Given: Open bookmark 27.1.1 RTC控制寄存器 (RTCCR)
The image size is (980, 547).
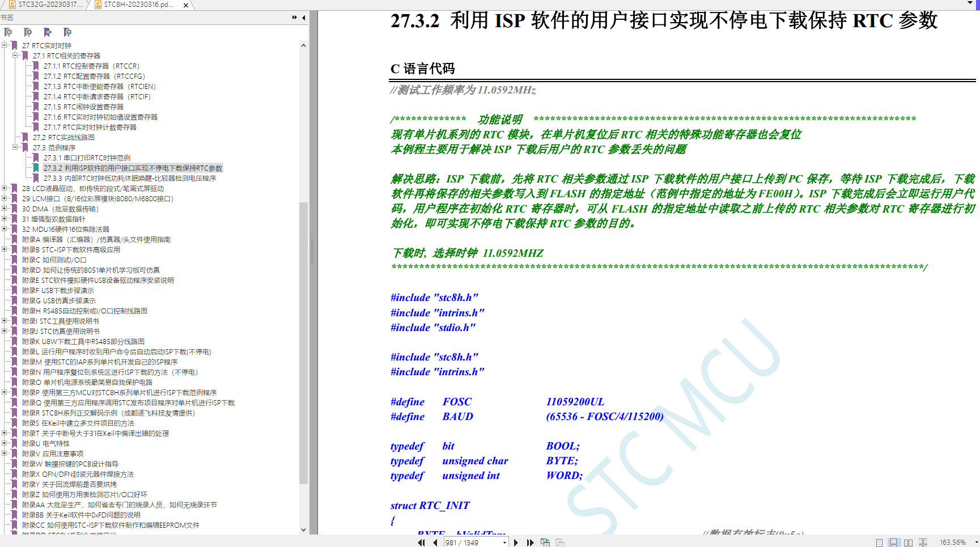Looking at the screenshot, I should (x=91, y=66).
